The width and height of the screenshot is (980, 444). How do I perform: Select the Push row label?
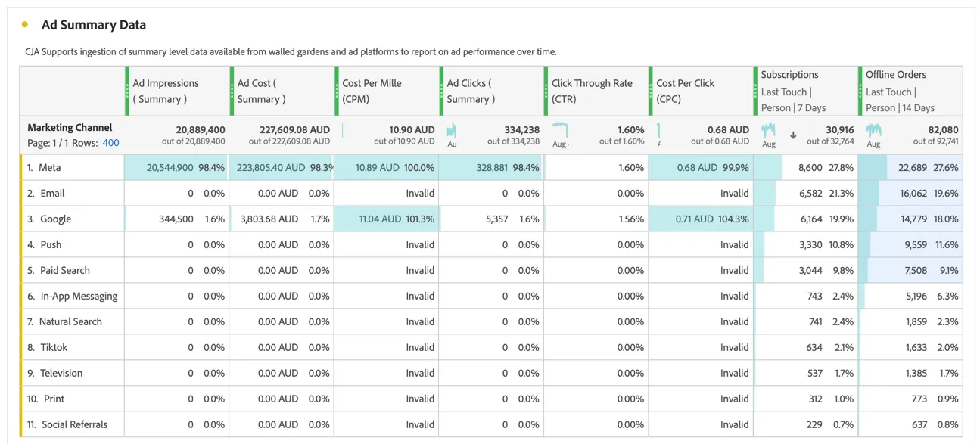point(51,244)
